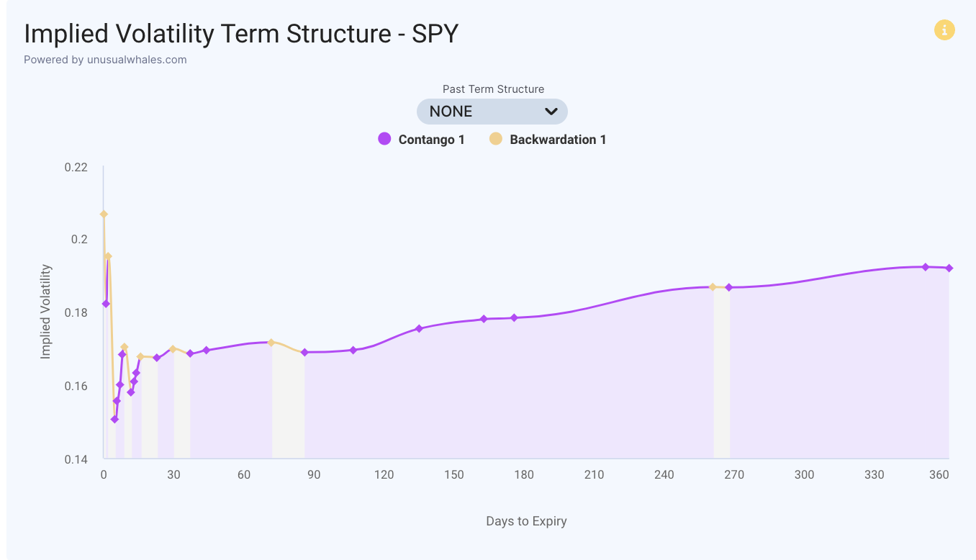Click the info icon in the top corner

pos(945,30)
